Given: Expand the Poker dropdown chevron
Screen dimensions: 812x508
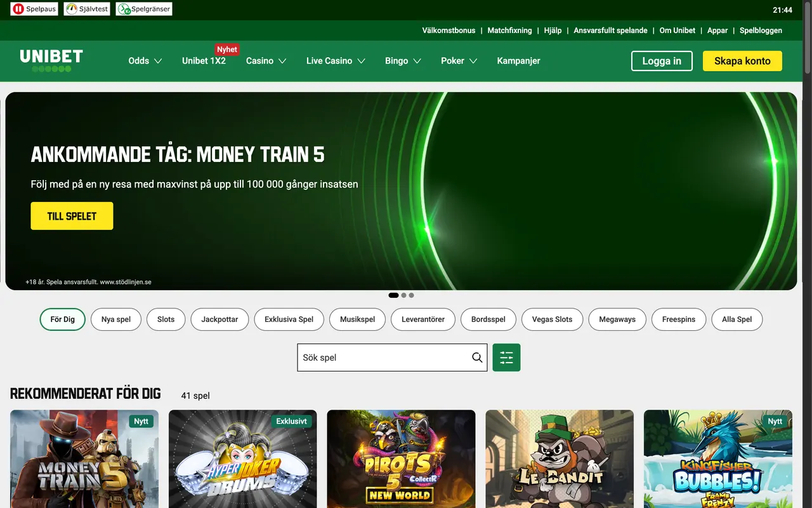Looking at the screenshot, I should tap(473, 61).
